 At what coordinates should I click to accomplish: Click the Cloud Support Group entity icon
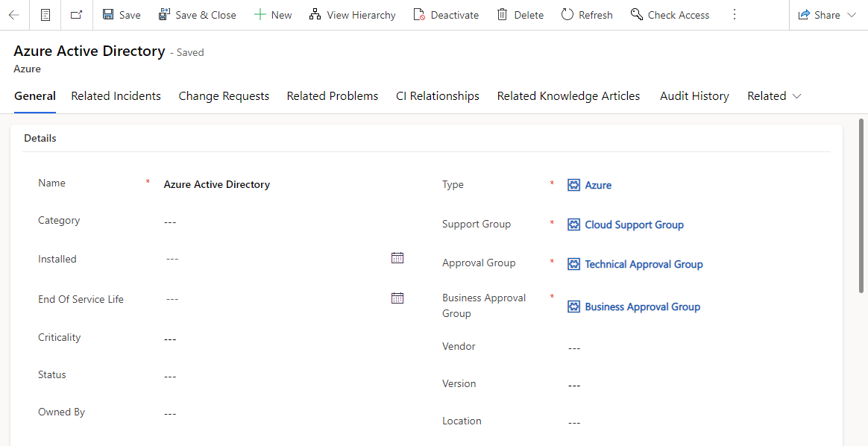(x=573, y=224)
